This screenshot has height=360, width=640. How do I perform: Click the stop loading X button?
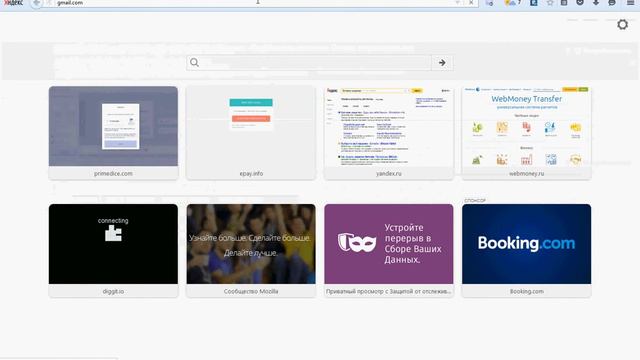(x=471, y=3)
